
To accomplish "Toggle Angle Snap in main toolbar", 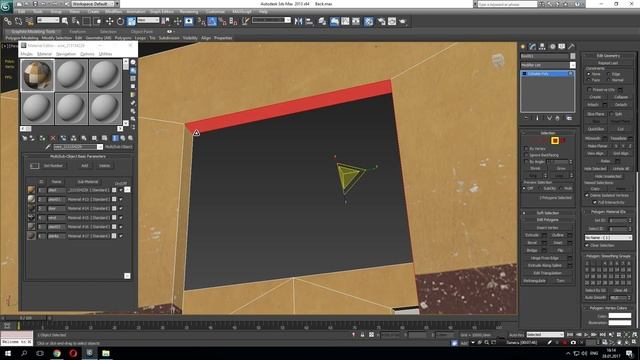I will [x=212, y=21].
